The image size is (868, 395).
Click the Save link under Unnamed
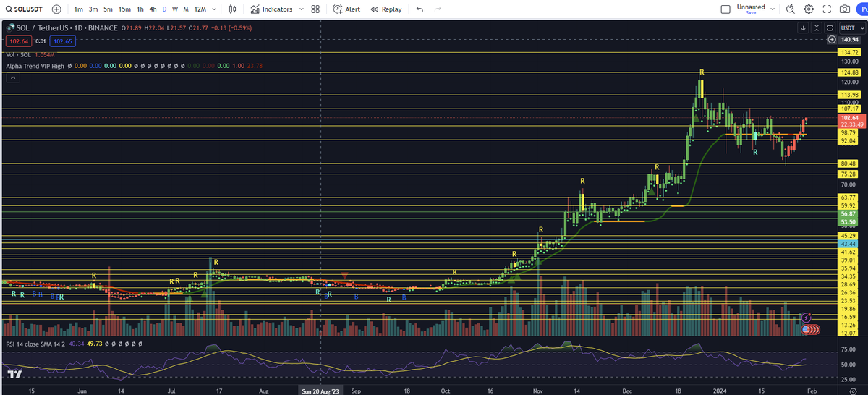pos(750,14)
